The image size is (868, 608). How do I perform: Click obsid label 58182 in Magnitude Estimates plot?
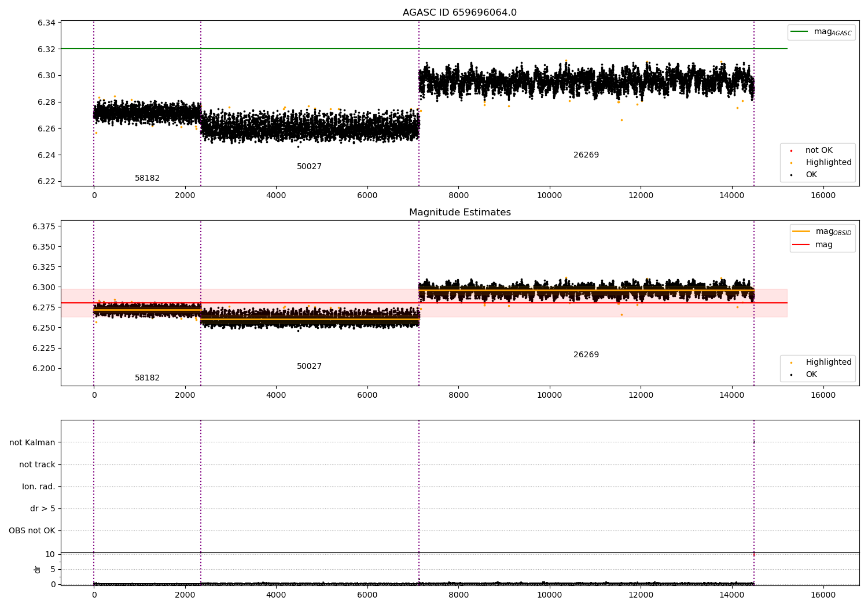point(147,378)
